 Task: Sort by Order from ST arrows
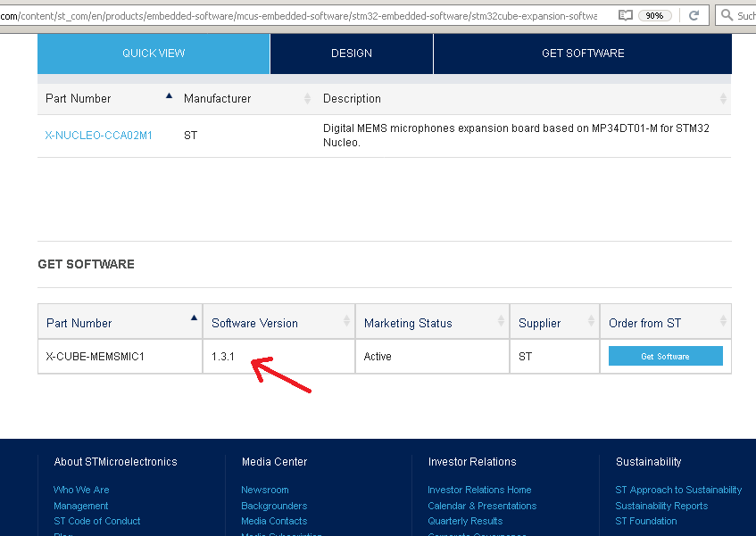(x=723, y=321)
